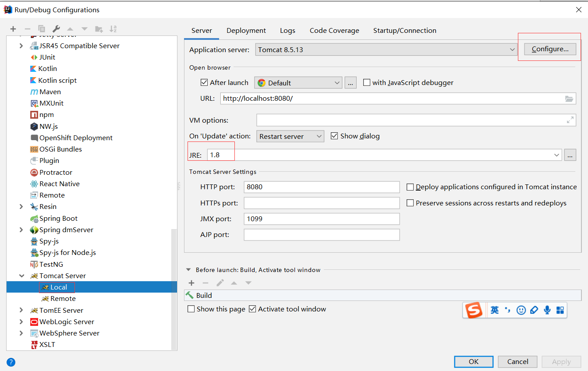The width and height of the screenshot is (588, 371).
Task: Click the OSGi Bundles icon
Action: click(34, 149)
